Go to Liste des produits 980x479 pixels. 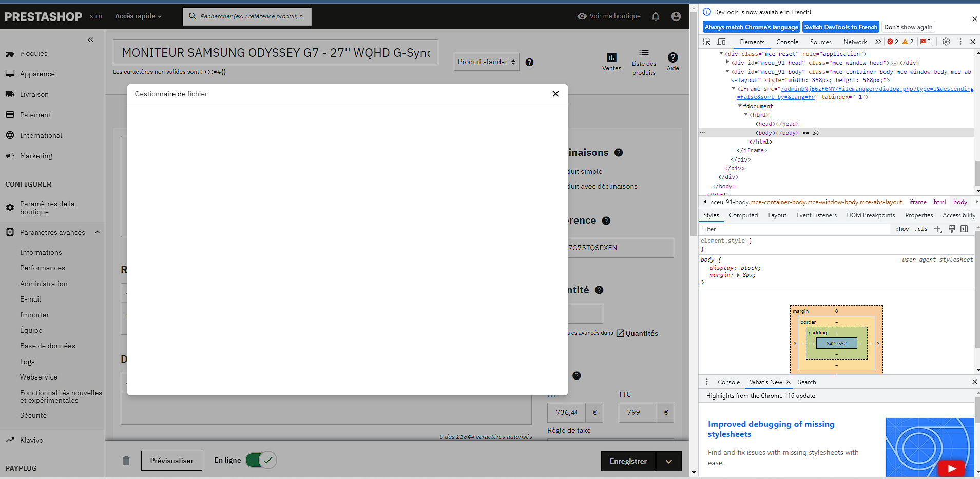644,63
